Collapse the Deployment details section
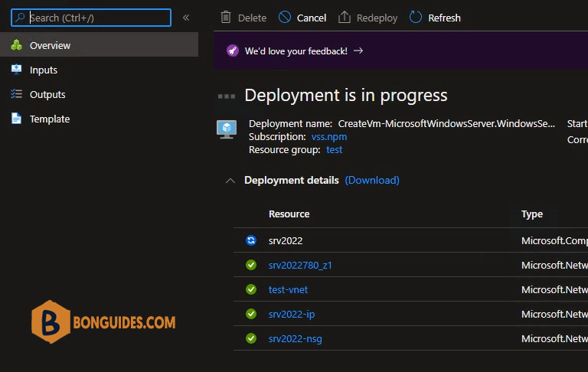588x372 pixels. (230, 181)
